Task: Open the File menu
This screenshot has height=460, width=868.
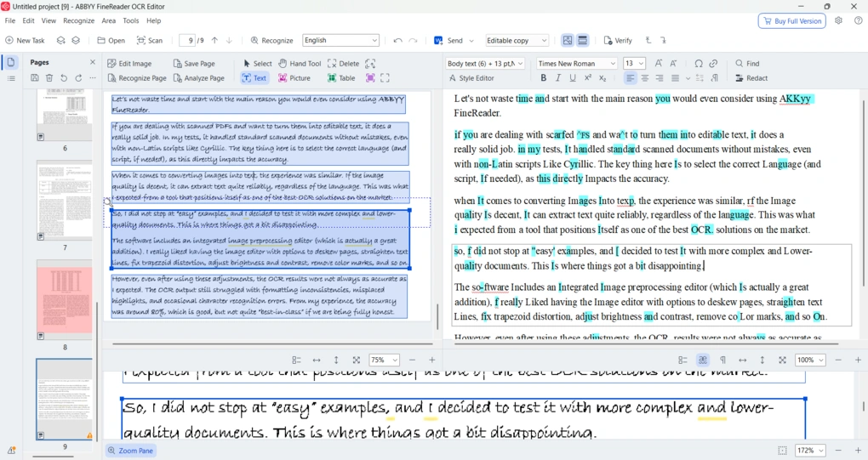Action: [x=10, y=20]
